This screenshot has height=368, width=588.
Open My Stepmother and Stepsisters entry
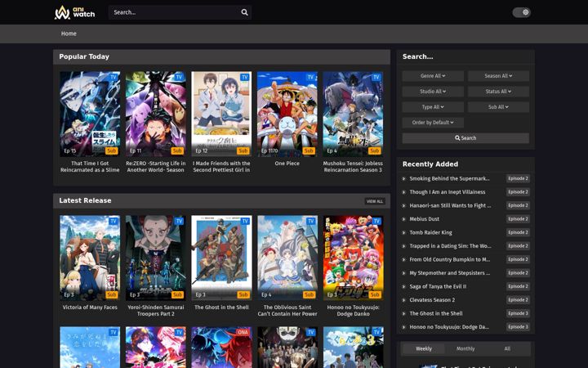[x=450, y=273]
